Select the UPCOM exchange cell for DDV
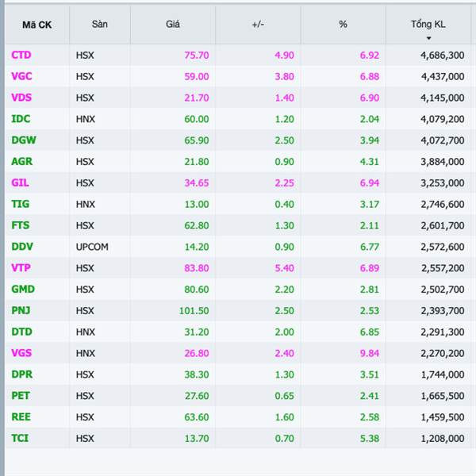 click(x=92, y=247)
